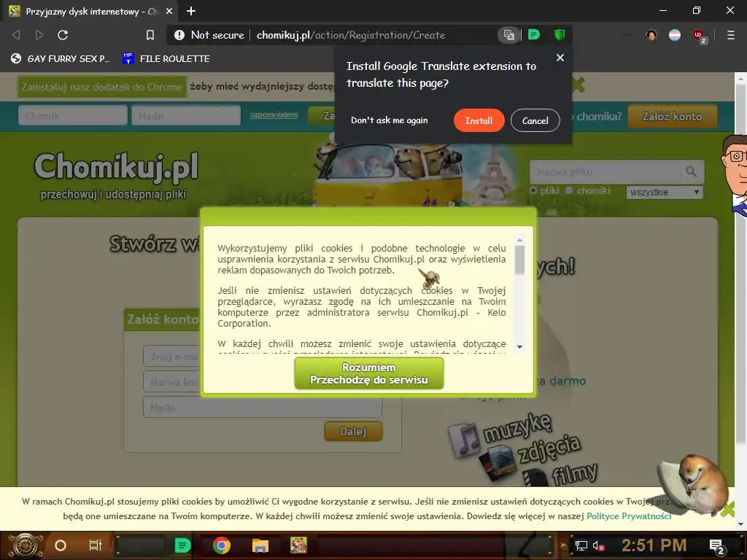Choose Don't ask me again

390,120
